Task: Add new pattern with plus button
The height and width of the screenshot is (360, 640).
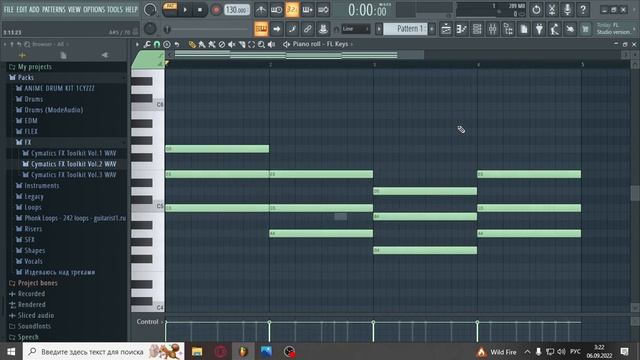Action: pyautogui.click(x=432, y=29)
